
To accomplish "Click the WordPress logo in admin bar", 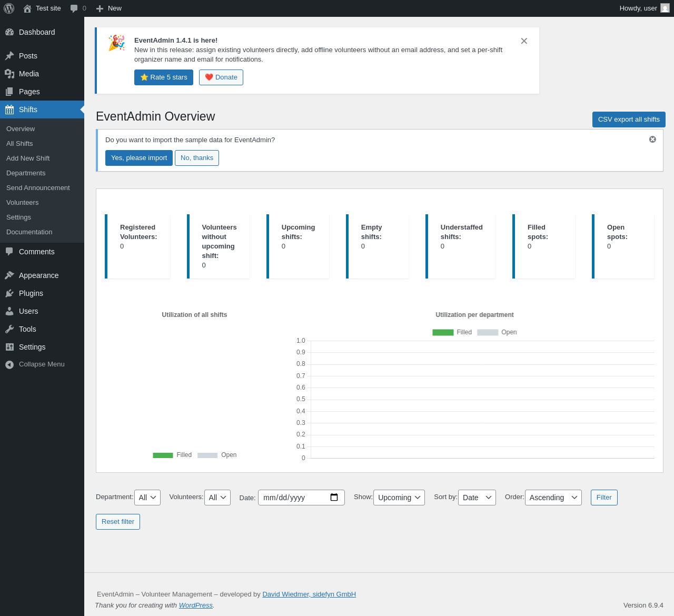I will (x=9, y=8).
